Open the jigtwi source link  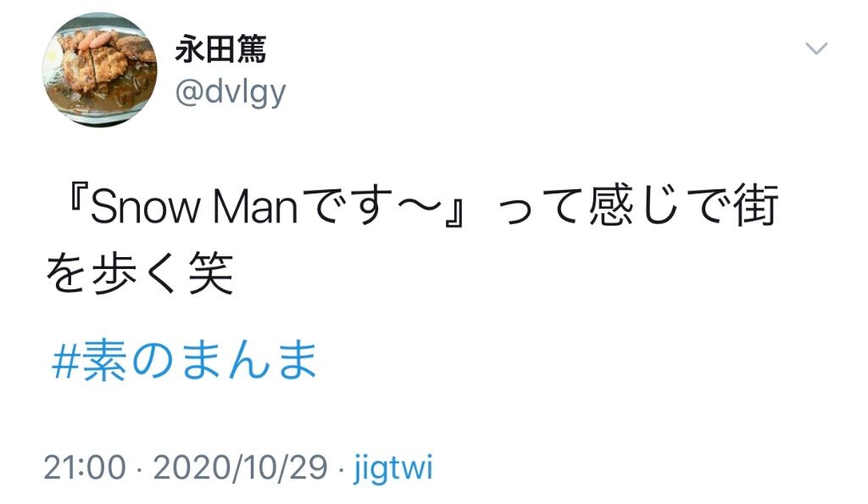[393, 468]
